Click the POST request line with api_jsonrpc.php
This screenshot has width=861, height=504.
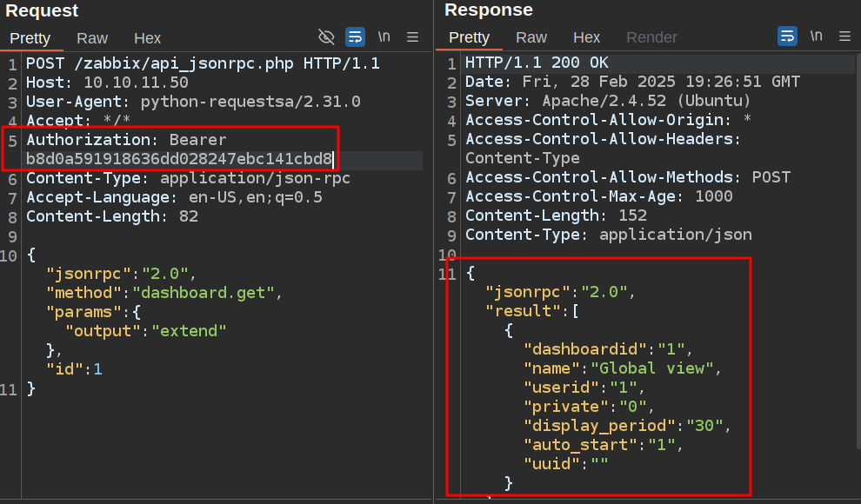click(203, 63)
